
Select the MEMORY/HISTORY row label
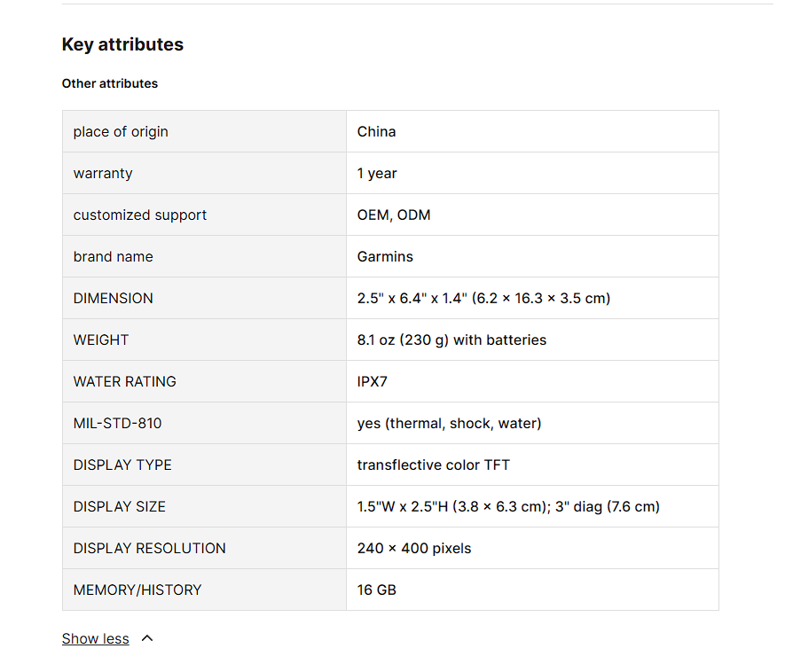137,590
